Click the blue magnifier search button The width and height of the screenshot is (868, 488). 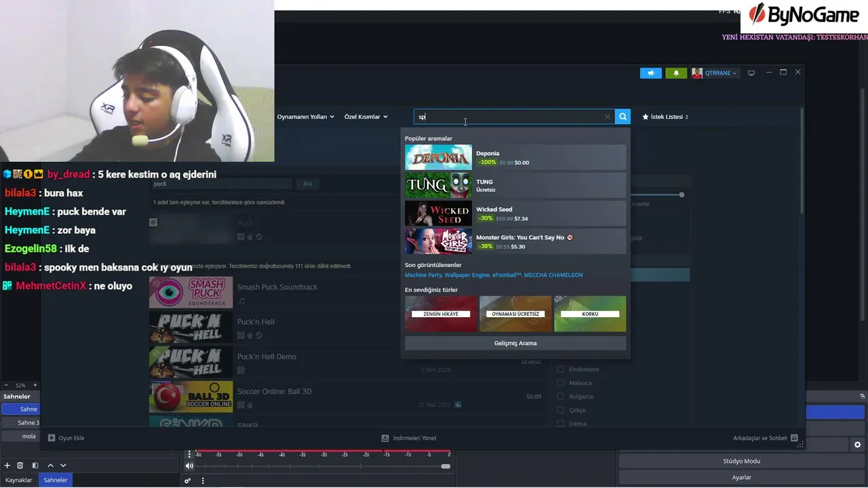(623, 117)
